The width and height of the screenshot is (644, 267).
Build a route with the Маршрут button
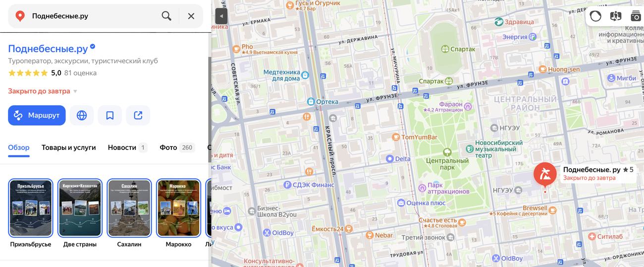point(37,115)
